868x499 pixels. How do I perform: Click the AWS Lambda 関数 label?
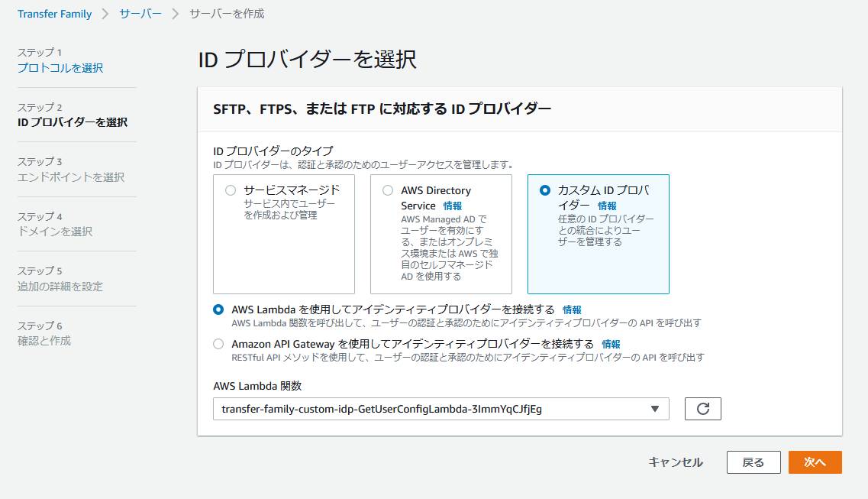[x=257, y=385]
